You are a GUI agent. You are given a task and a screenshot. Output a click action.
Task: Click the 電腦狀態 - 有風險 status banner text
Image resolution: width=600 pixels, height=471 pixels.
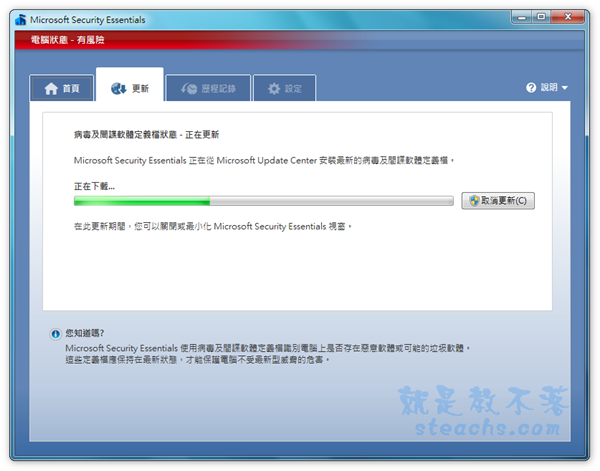pyautogui.click(x=67, y=40)
